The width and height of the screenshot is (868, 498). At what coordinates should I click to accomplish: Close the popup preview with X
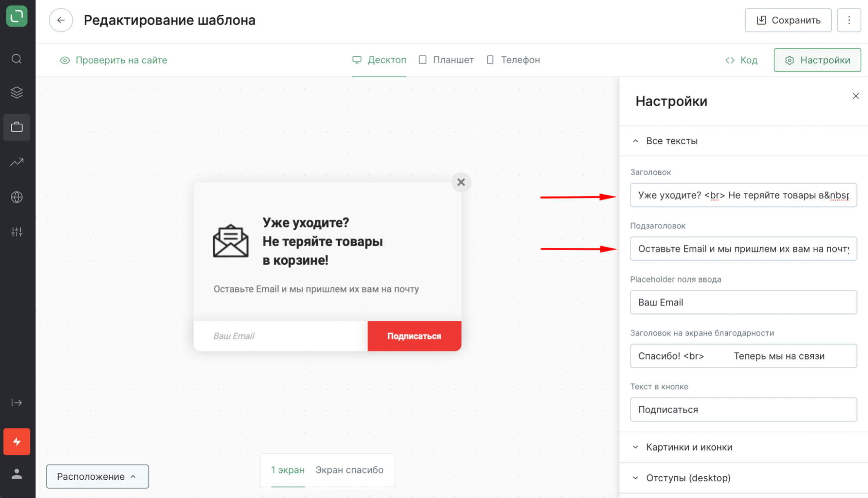[461, 182]
